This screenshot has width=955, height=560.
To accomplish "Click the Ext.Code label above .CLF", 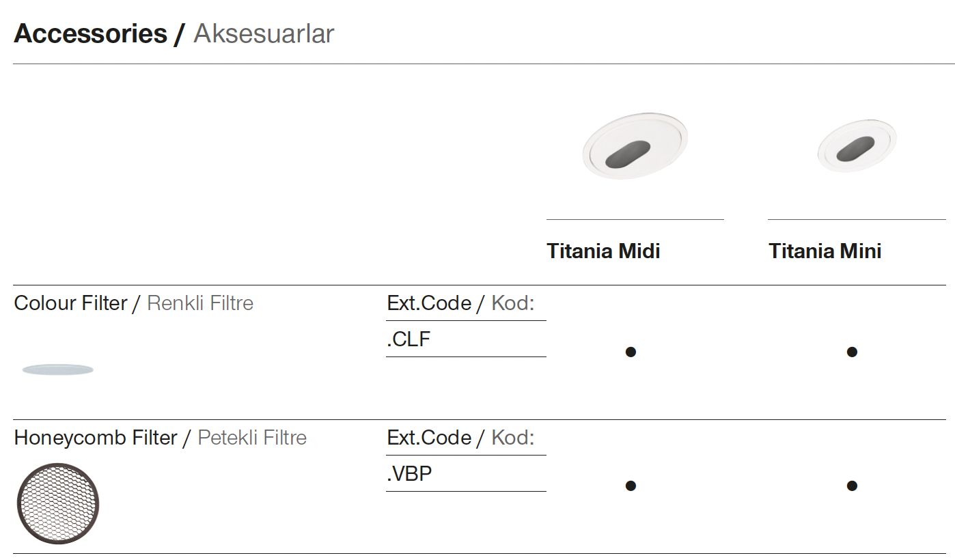I will point(429,303).
